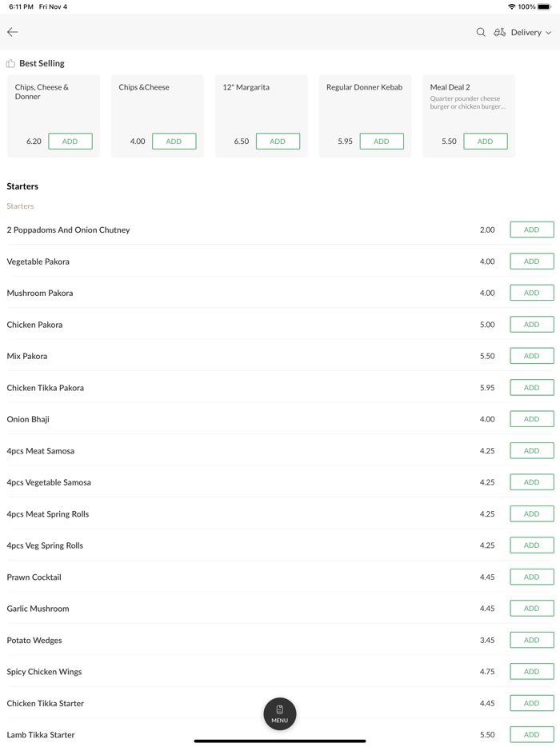This screenshot has height=747, width=560.
Task: Open the Chips &Cheese item card
Action: pos(157,104)
